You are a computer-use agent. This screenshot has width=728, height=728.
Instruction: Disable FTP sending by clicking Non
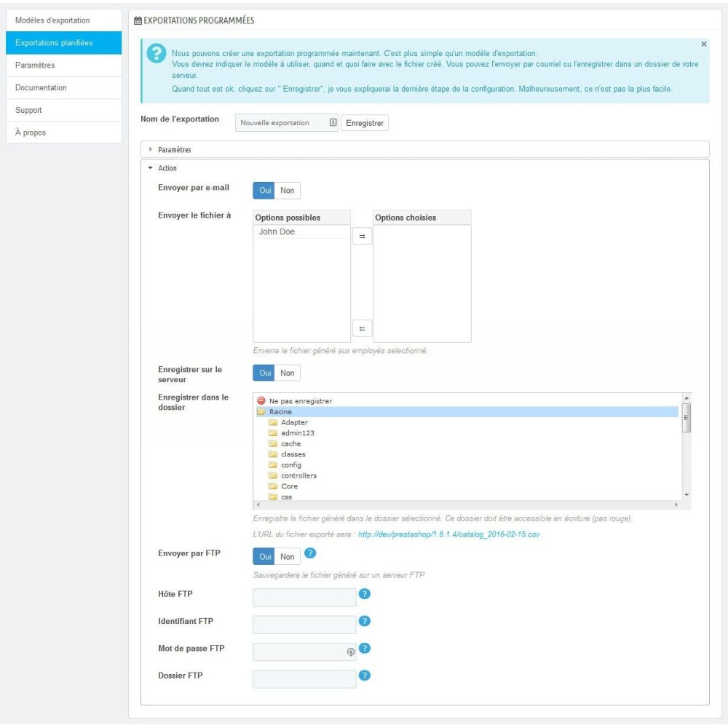click(x=287, y=555)
